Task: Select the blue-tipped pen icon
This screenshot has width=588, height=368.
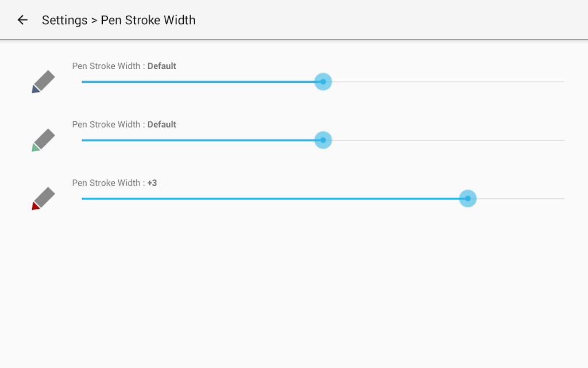Action: pyautogui.click(x=44, y=82)
